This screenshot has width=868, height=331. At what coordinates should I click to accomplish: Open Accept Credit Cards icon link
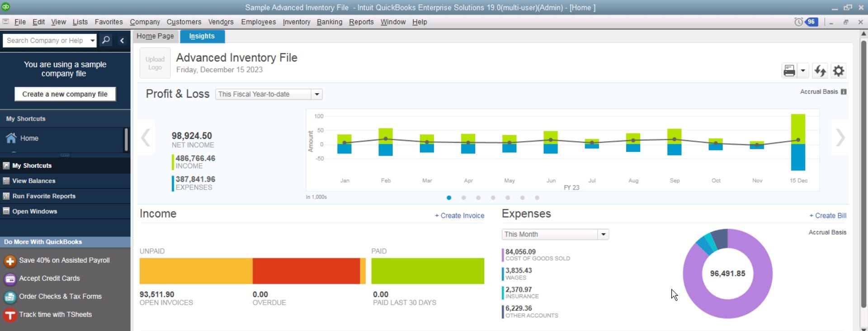[x=10, y=279]
